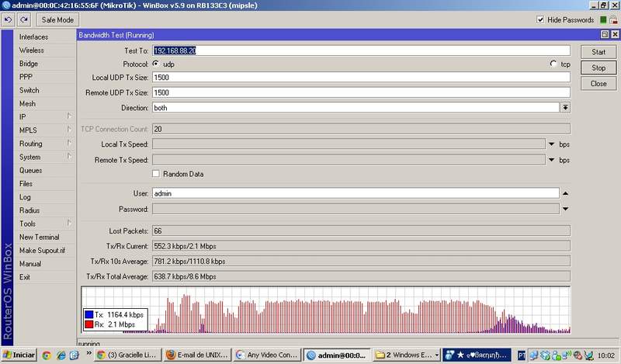Click the green CPU load indicator

[602, 20]
